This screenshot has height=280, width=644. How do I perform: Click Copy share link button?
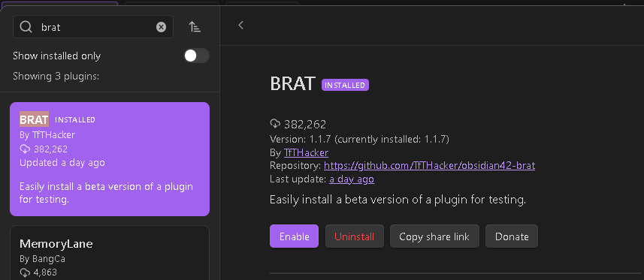tap(434, 236)
